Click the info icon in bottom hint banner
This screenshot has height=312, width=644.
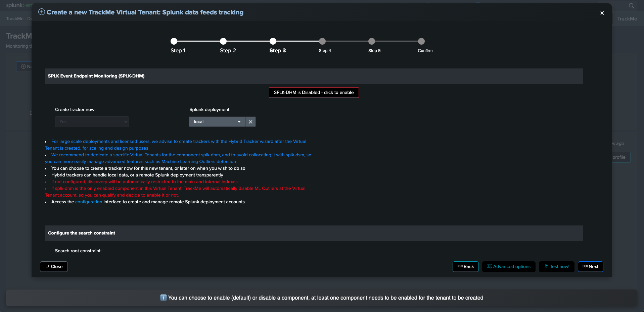pyautogui.click(x=164, y=298)
